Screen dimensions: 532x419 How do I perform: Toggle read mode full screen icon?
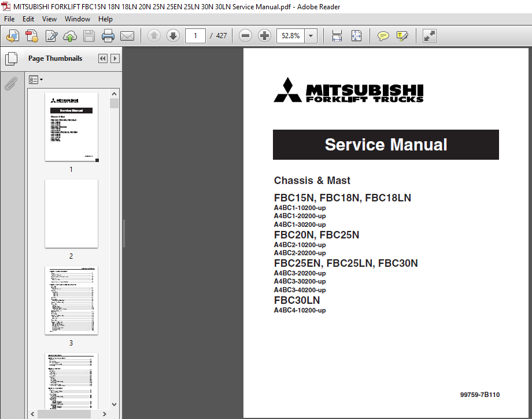point(429,36)
